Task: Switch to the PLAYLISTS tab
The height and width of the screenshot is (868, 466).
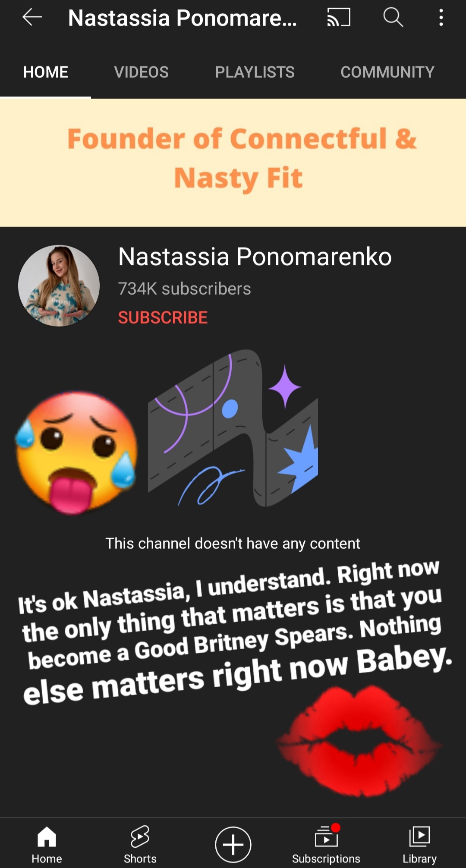Action: (x=255, y=72)
